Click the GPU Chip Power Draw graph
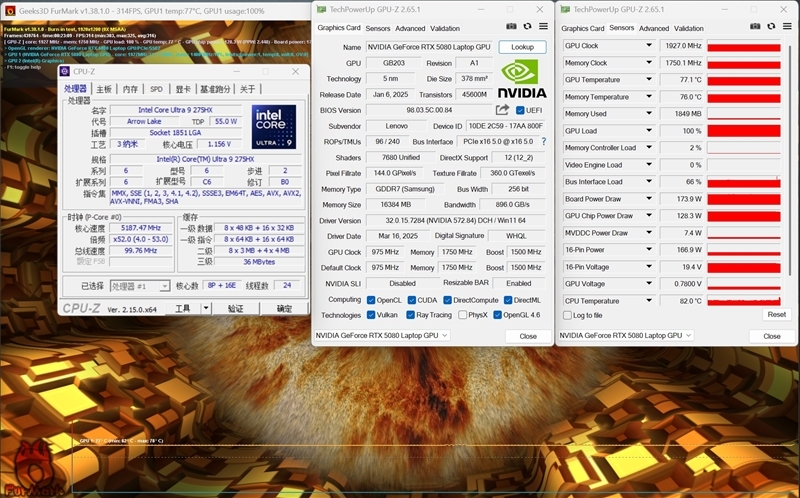 (744, 216)
